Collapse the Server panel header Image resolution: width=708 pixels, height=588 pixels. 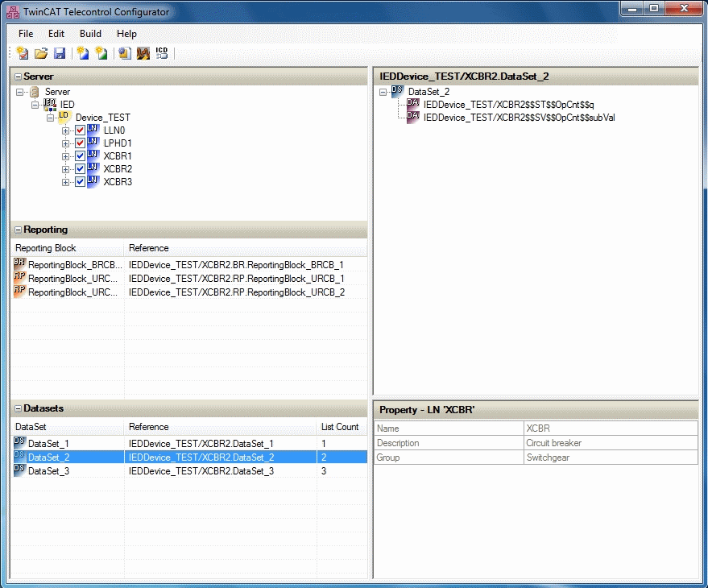[x=18, y=77]
